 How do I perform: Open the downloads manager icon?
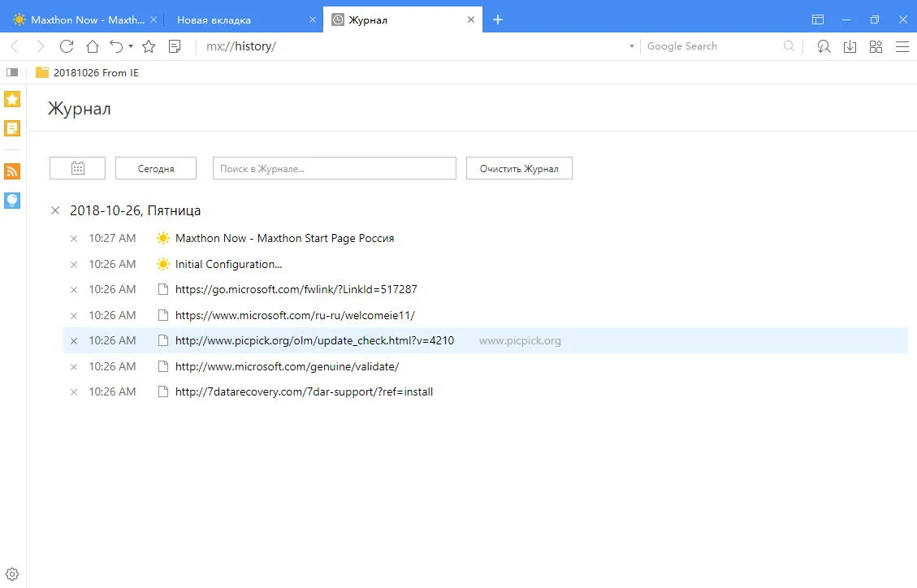pyautogui.click(x=850, y=46)
